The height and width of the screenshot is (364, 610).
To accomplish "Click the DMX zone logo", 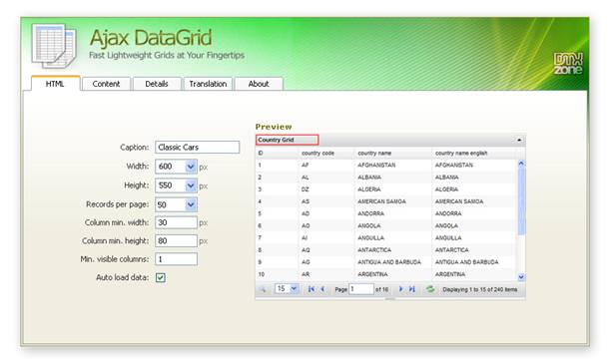I will tap(568, 63).
